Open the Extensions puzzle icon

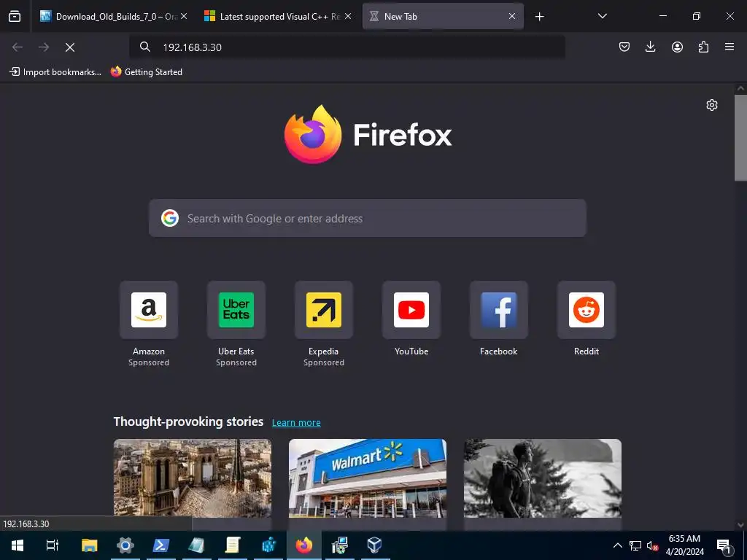pyautogui.click(x=703, y=47)
